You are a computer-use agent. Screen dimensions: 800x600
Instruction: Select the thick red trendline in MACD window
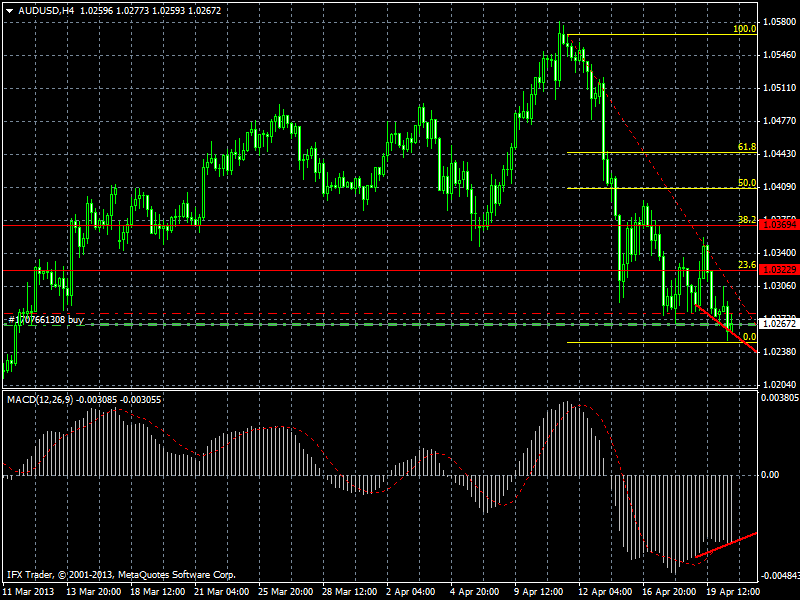(726, 545)
